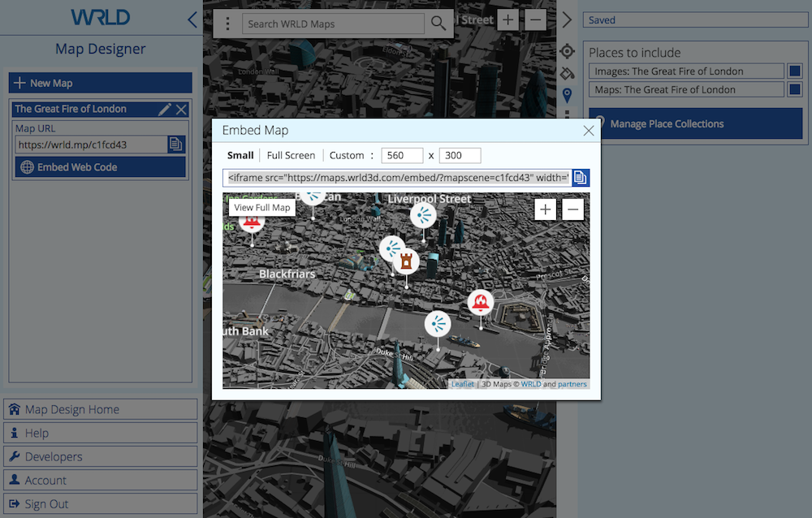Delete The Great Fire of London map
The image size is (812, 518).
pos(181,110)
